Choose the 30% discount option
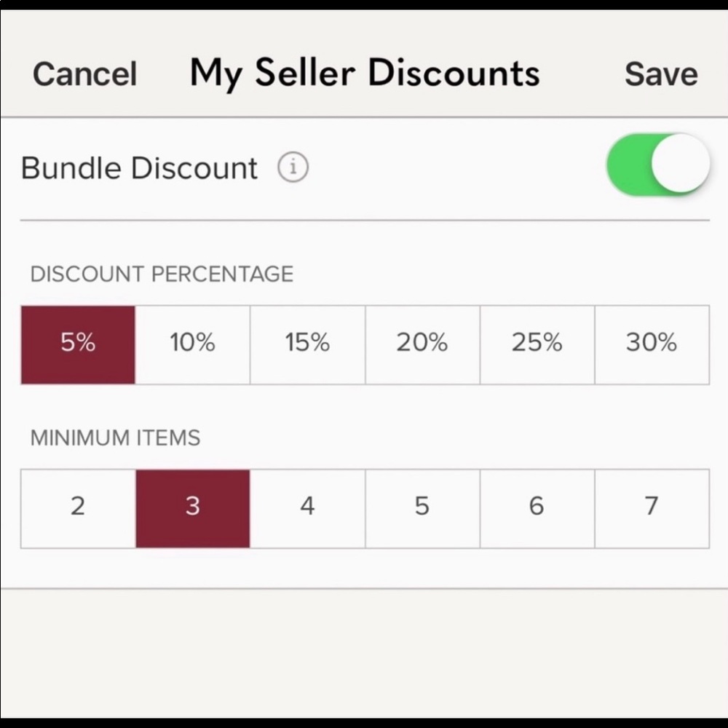Image resolution: width=728 pixels, height=728 pixels. pos(652,344)
